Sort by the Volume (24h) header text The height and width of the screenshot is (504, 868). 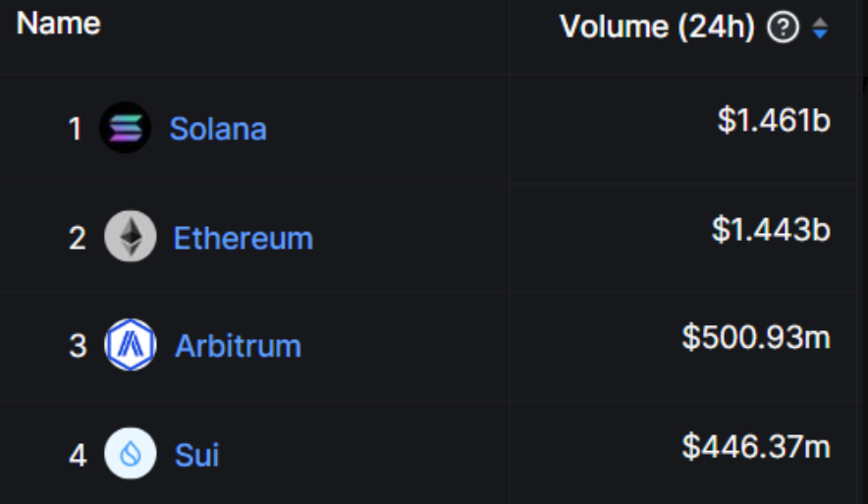657,28
